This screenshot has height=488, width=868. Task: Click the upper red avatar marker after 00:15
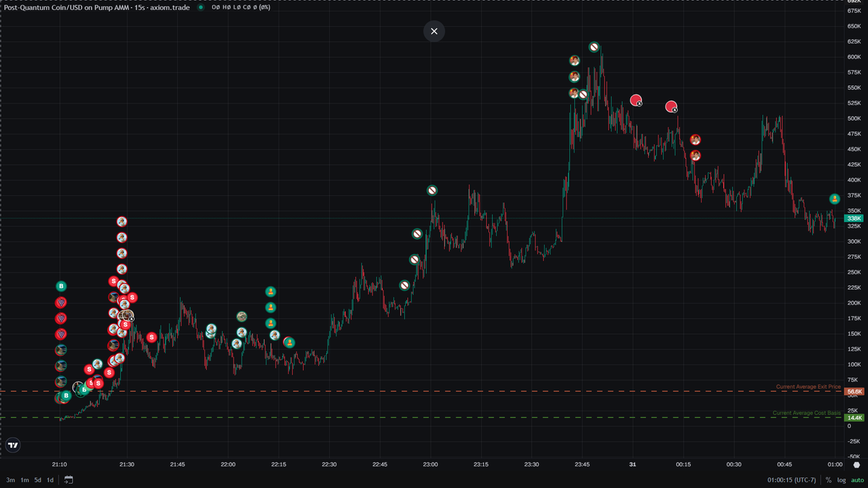coord(695,140)
